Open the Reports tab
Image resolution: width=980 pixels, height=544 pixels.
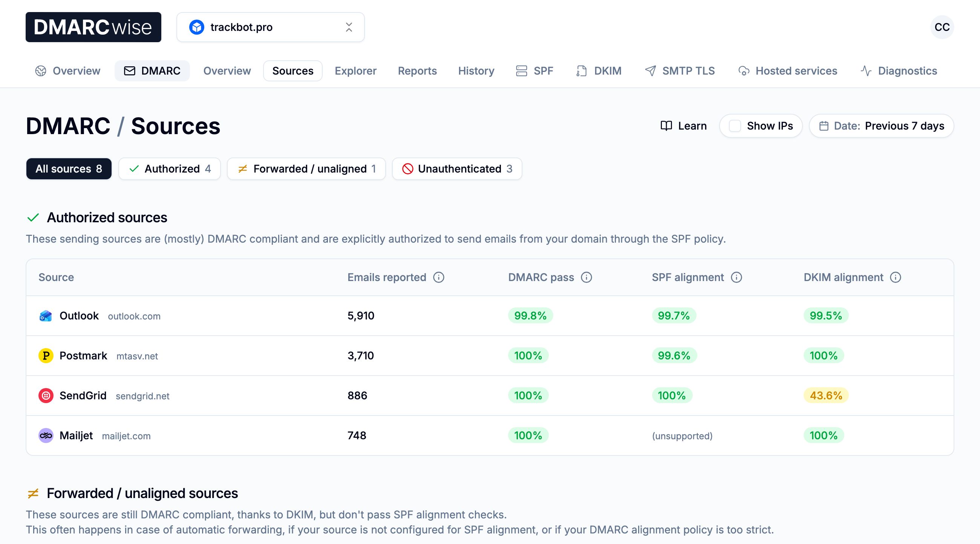[x=417, y=71]
